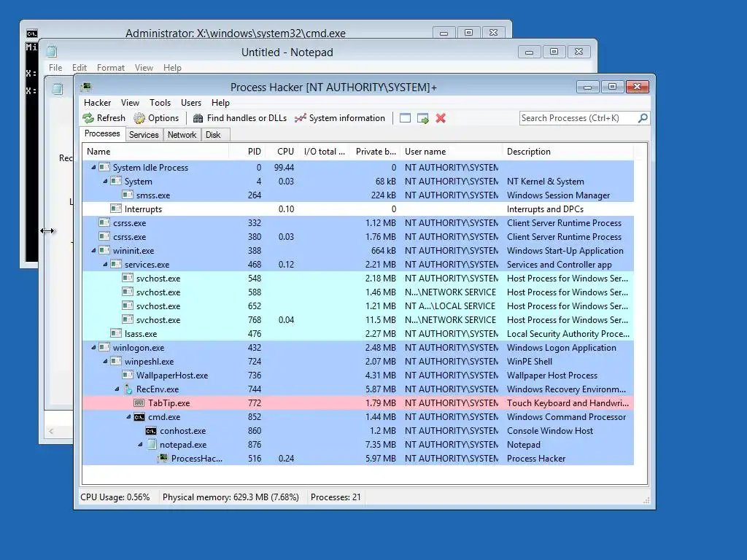The height and width of the screenshot is (560, 747).
Task: Collapse the System process node
Action: 105,182
